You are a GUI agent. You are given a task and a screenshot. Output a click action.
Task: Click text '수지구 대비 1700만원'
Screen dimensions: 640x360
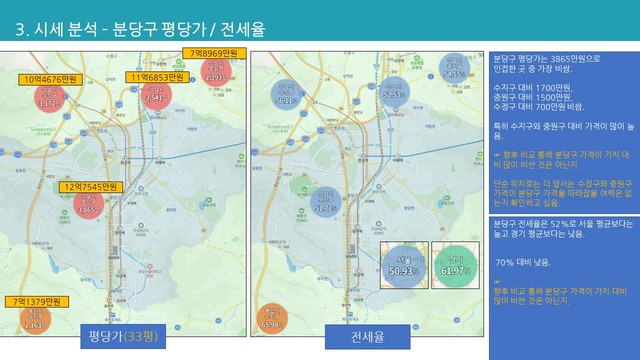click(533, 88)
